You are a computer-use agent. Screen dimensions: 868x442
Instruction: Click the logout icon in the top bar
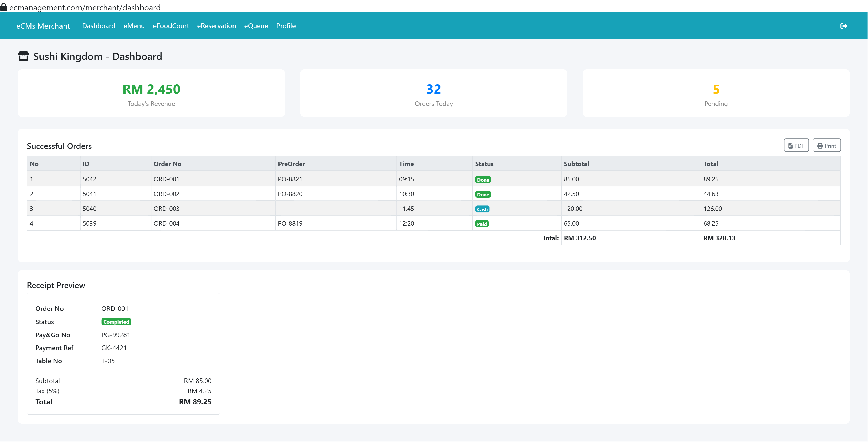[844, 26]
